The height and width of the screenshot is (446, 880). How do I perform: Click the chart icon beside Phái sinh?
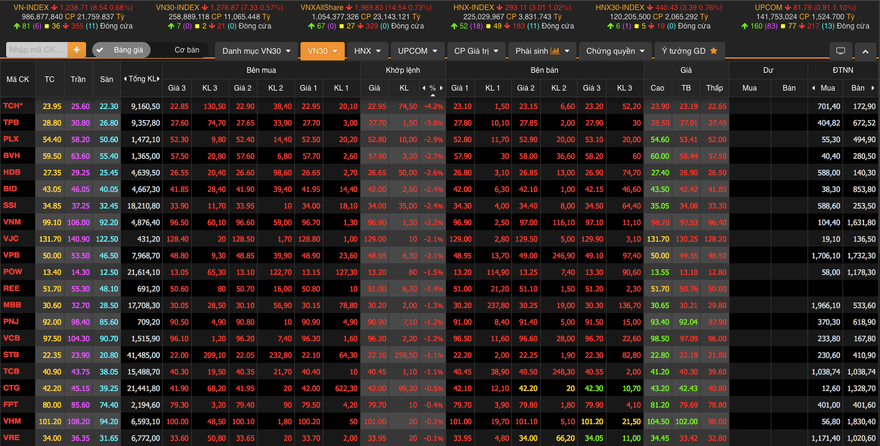(554, 50)
